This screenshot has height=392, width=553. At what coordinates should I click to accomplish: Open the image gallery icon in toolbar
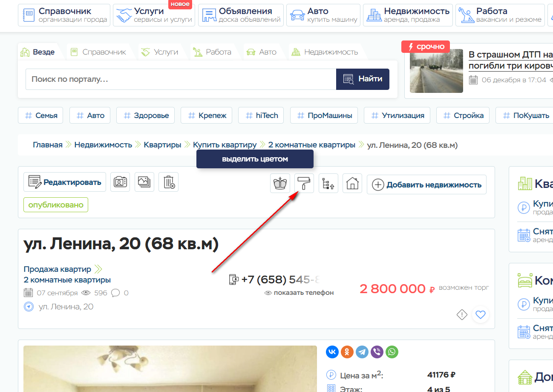tap(144, 182)
